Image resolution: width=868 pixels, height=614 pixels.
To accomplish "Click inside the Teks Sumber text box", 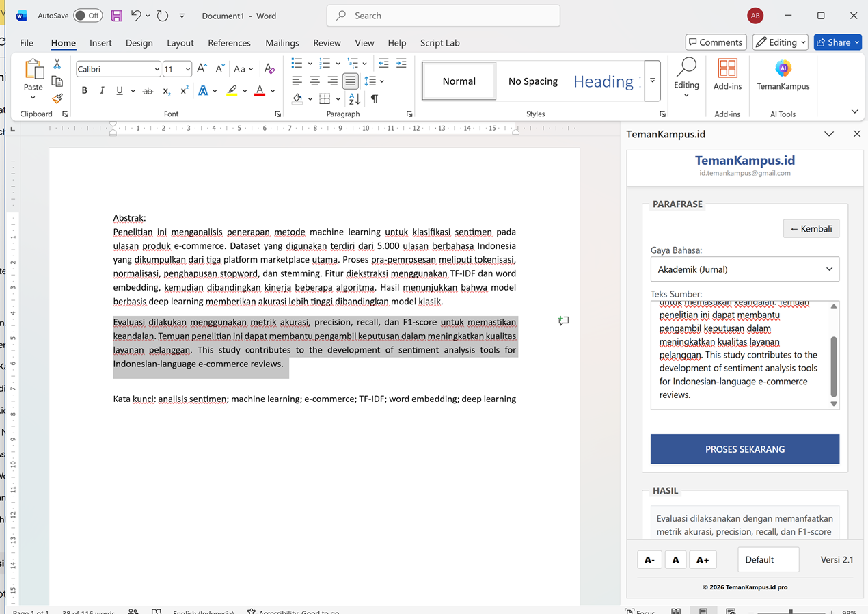I will click(740, 355).
